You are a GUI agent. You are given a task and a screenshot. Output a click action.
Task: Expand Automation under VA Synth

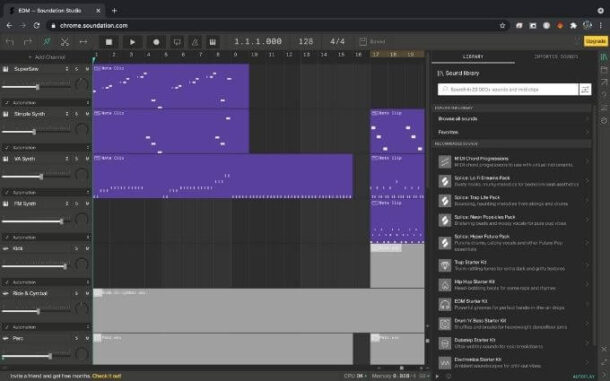pos(24,193)
